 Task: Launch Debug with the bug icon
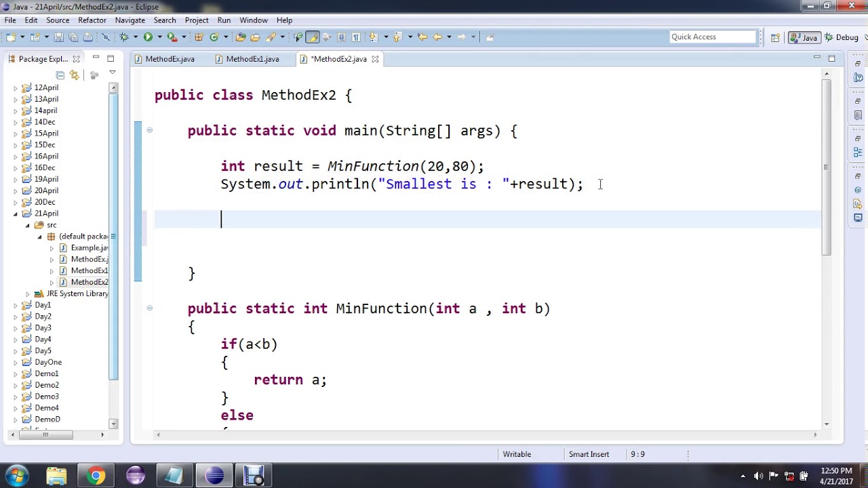click(125, 37)
